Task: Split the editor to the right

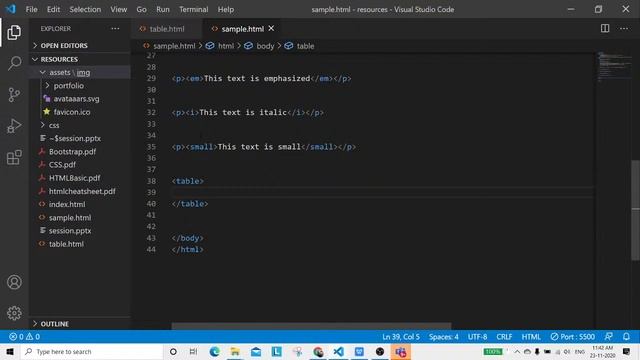Action: coord(605,28)
